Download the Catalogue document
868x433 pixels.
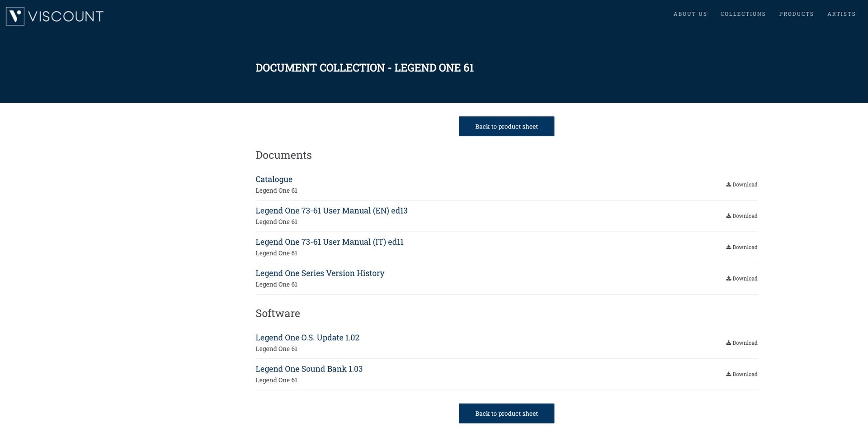point(742,185)
